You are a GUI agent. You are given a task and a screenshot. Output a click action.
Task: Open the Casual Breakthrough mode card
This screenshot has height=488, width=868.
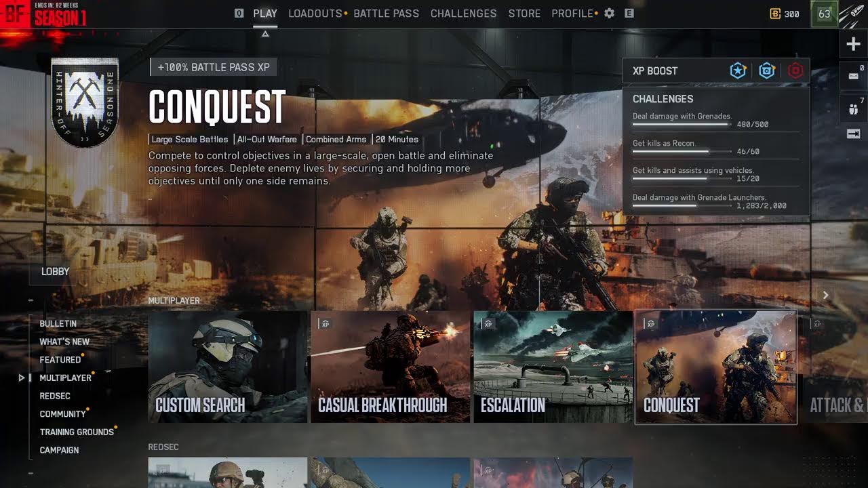391,367
